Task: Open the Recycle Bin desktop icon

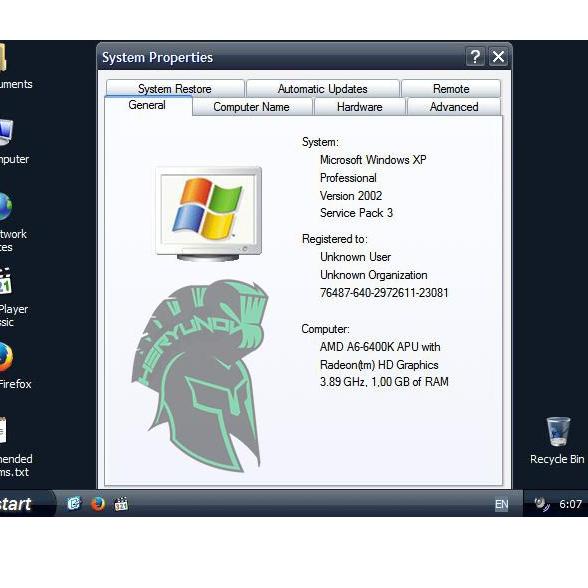Action: pyautogui.click(x=557, y=440)
